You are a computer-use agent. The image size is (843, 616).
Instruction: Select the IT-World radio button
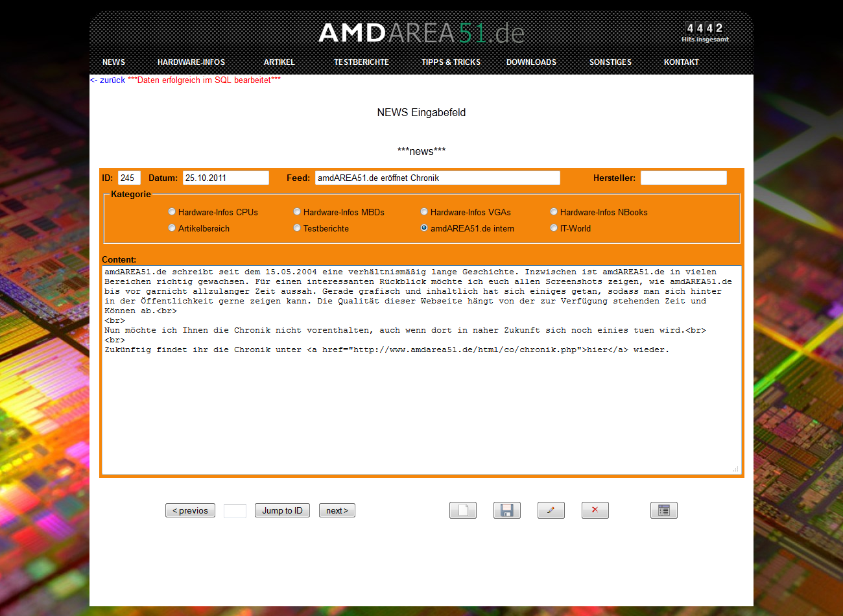(554, 228)
